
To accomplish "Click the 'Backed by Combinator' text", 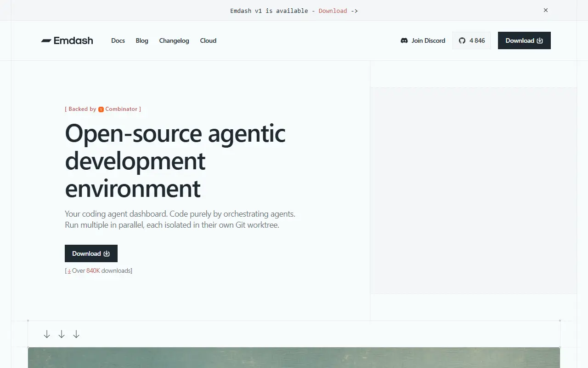I will tap(103, 109).
